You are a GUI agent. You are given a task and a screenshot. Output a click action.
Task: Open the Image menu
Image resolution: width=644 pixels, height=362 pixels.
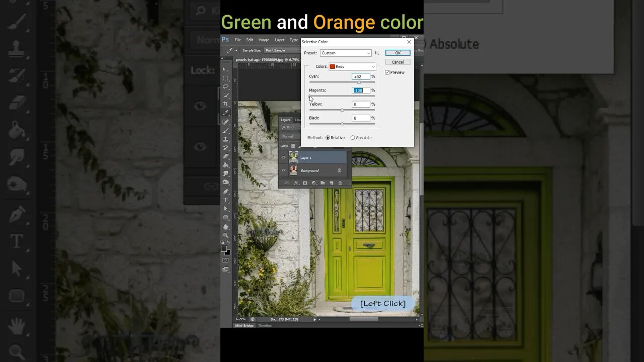click(x=264, y=40)
